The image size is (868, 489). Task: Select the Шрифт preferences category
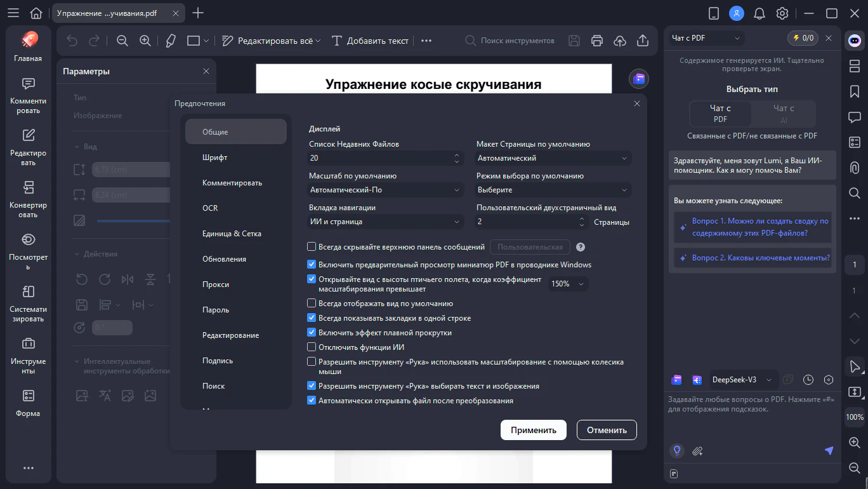tap(236, 157)
